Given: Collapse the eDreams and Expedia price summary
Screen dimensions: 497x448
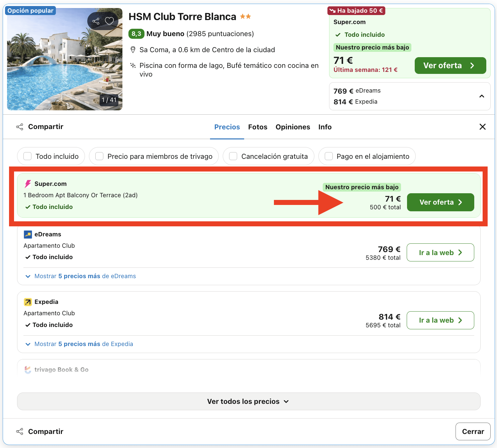Looking at the screenshot, I should (x=482, y=96).
